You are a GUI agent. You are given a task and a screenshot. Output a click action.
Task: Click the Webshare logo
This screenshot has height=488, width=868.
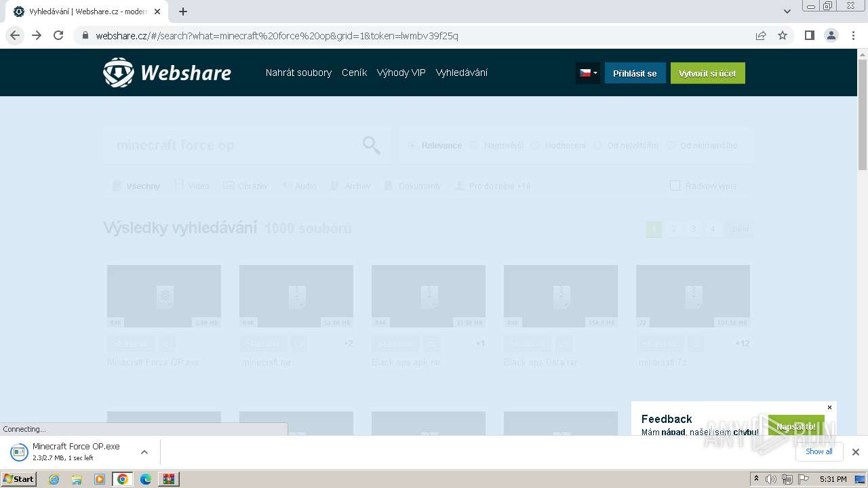167,73
